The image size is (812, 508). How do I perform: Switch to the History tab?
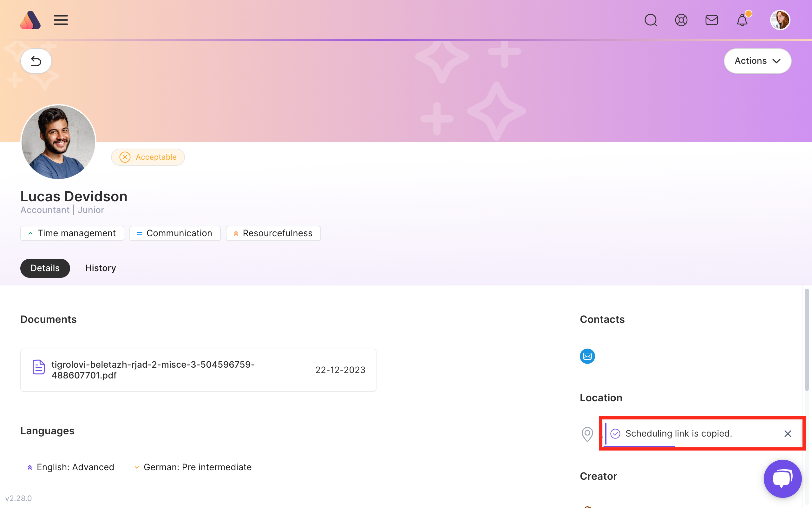pyautogui.click(x=101, y=268)
